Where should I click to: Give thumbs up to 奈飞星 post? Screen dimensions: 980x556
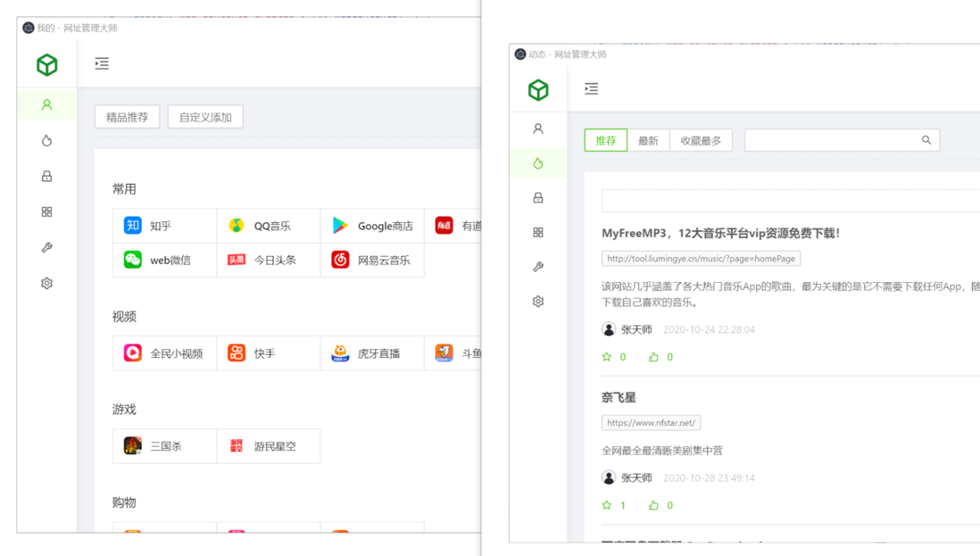click(x=653, y=505)
